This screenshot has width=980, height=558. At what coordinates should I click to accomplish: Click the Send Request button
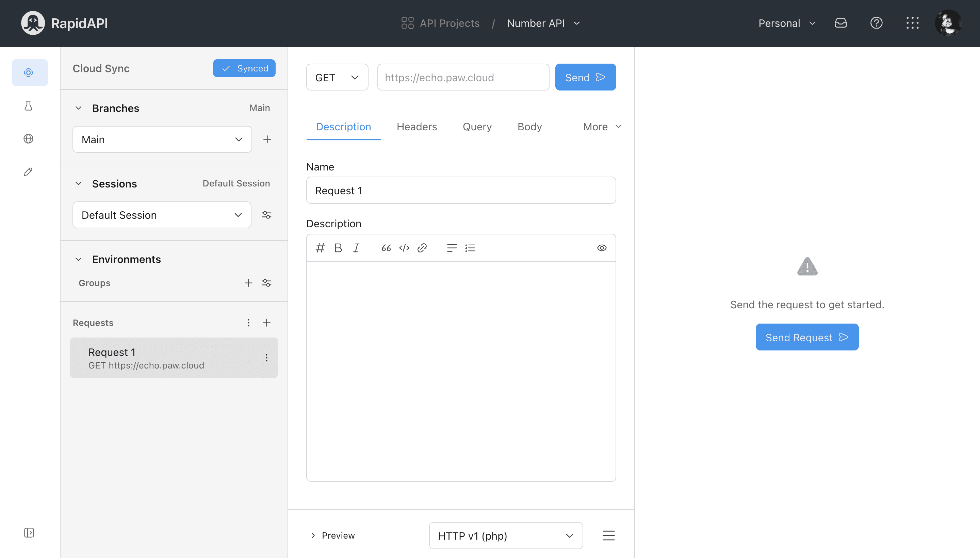coord(807,337)
